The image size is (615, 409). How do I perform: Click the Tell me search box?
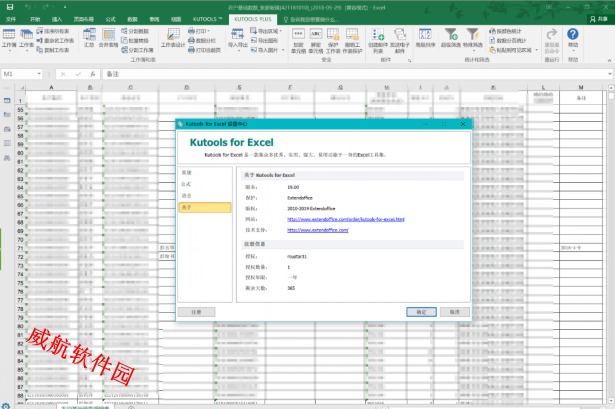click(x=310, y=19)
